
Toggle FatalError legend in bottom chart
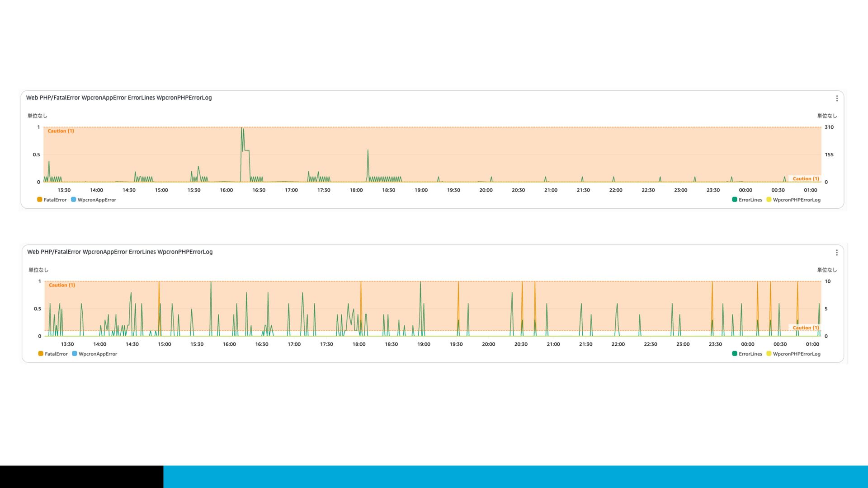tap(56, 354)
